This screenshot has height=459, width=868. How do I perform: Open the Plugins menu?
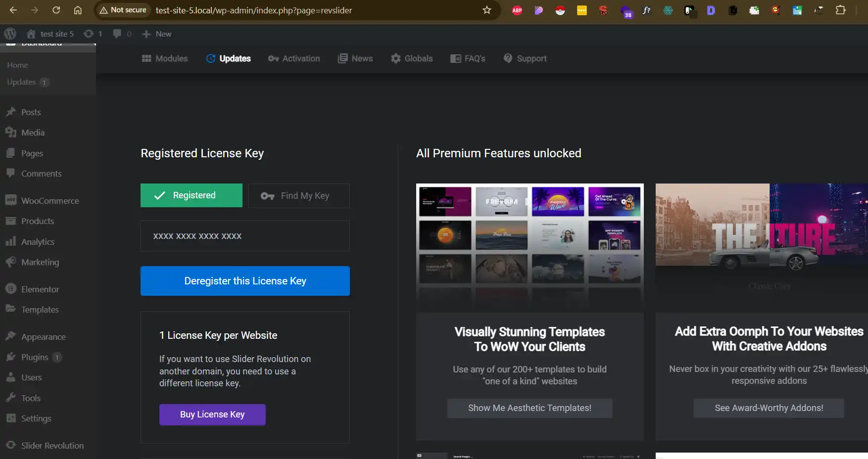coord(35,357)
